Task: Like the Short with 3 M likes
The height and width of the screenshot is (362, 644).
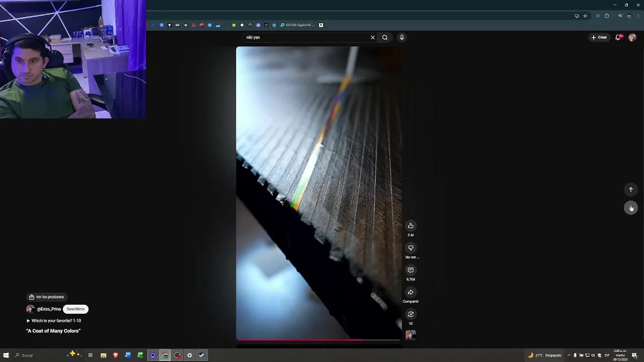Action: 411,226
